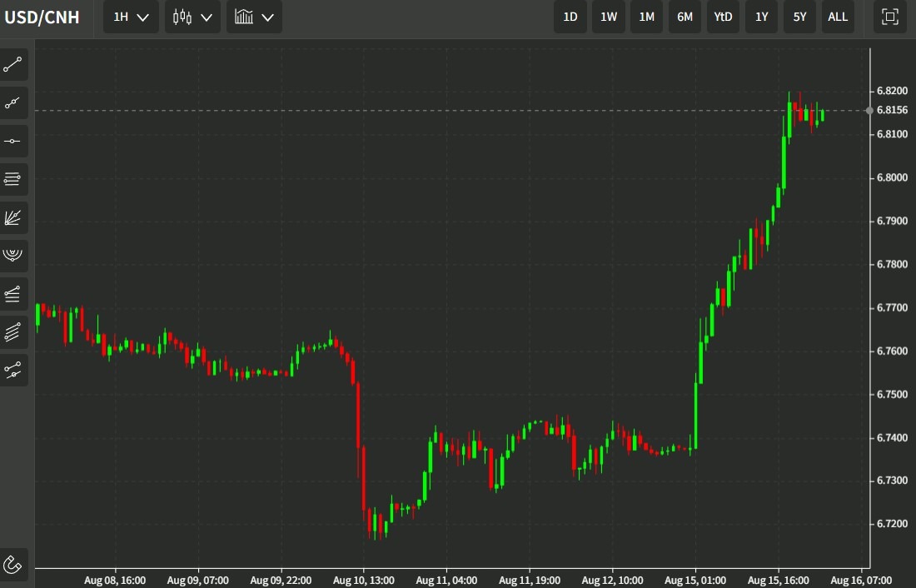Switch to 1W time range
The image size is (916, 588).
click(x=609, y=17)
